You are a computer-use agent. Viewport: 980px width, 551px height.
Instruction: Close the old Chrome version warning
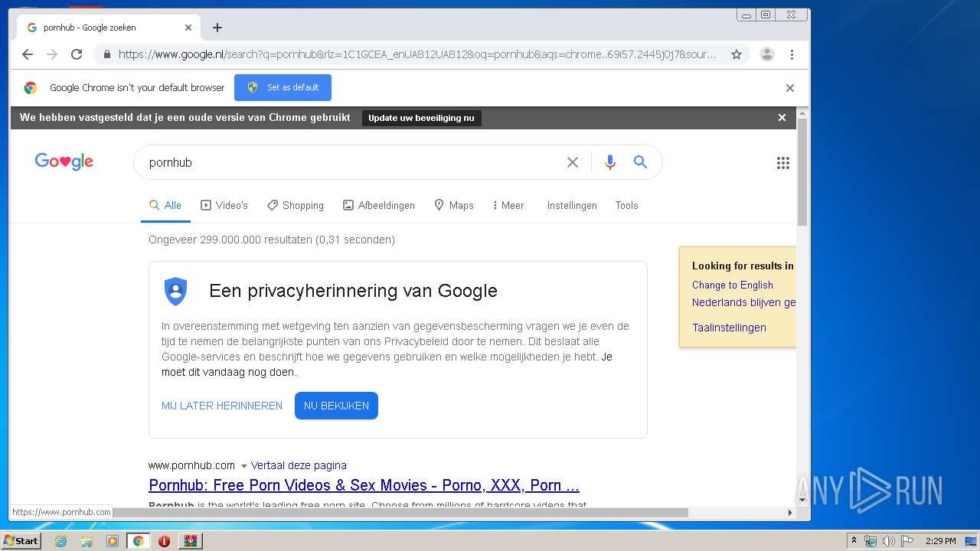(x=782, y=117)
